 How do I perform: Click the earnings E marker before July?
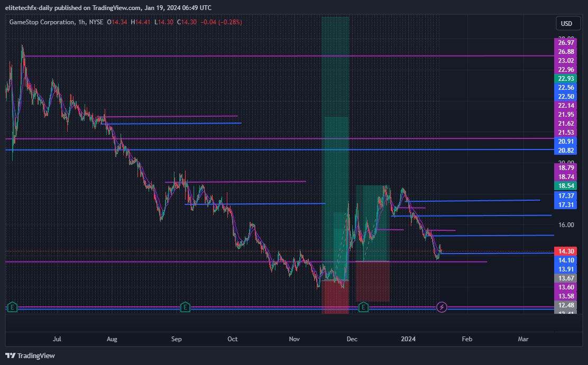(12, 307)
